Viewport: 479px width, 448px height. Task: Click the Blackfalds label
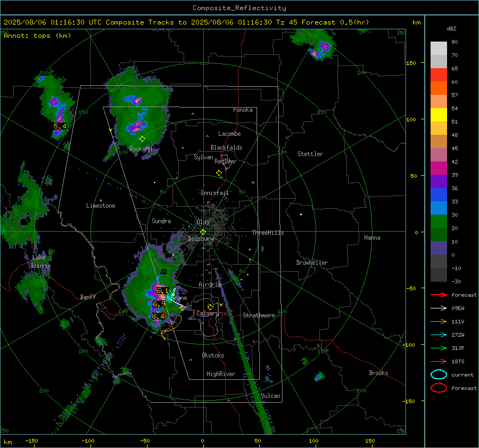[226, 148]
